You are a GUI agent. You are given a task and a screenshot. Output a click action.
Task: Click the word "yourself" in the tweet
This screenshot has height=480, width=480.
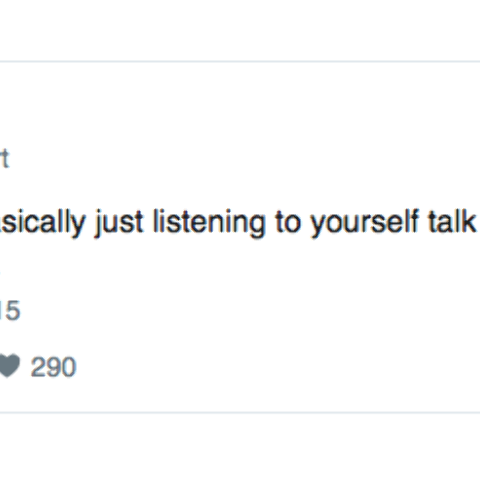364,222
